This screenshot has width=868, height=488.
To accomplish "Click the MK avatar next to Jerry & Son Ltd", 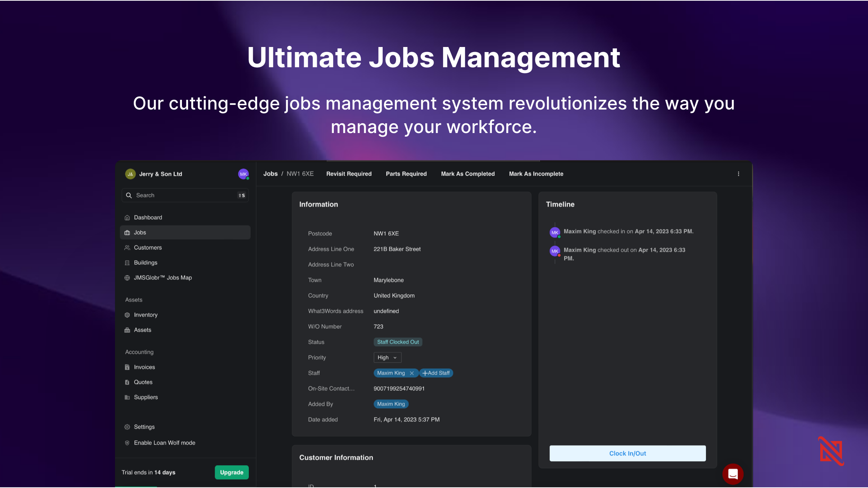I will pyautogui.click(x=243, y=174).
